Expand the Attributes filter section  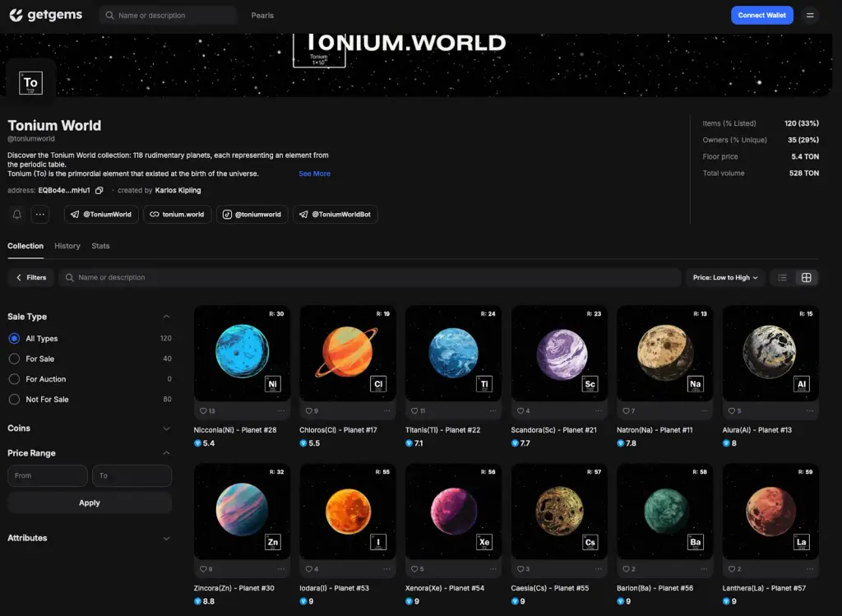click(166, 538)
